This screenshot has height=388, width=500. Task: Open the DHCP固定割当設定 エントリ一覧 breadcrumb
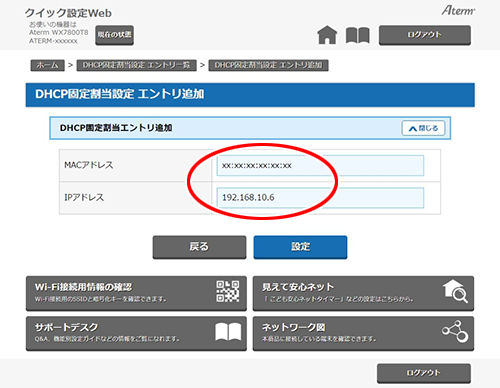coord(136,65)
